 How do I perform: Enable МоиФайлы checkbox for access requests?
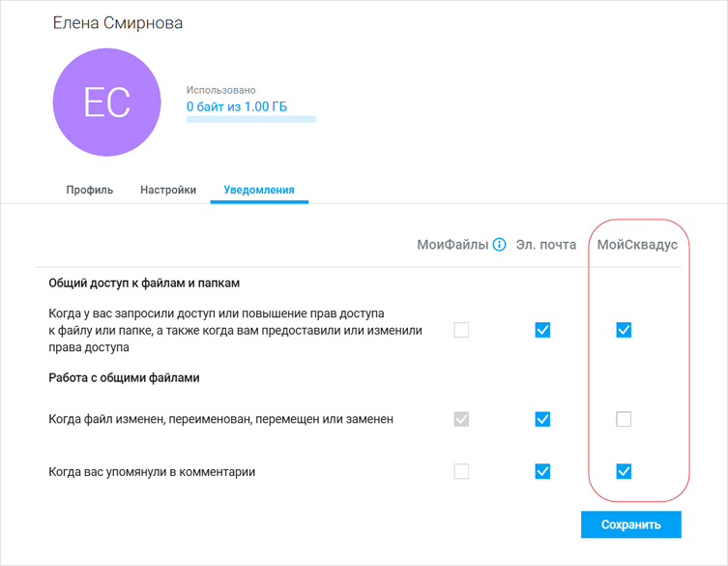461,330
